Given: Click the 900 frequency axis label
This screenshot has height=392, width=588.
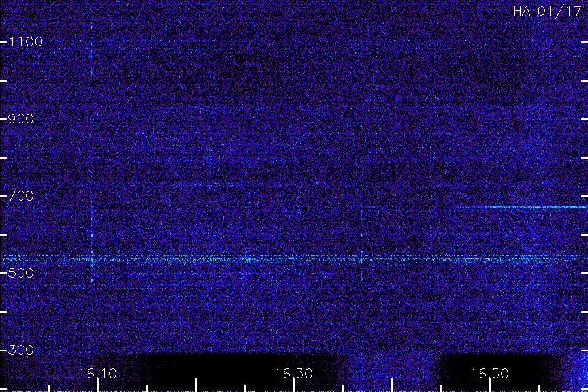Looking at the screenshot, I should [x=21, y=119].
